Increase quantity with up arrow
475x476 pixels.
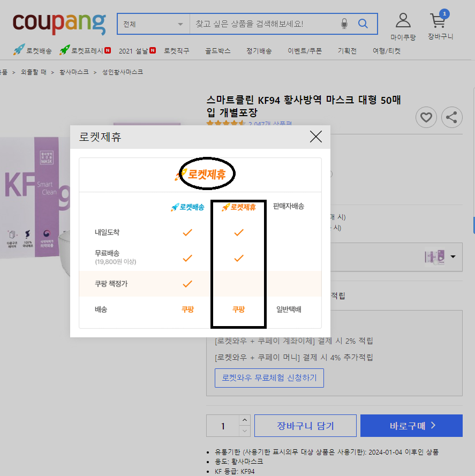coord(245,420)
